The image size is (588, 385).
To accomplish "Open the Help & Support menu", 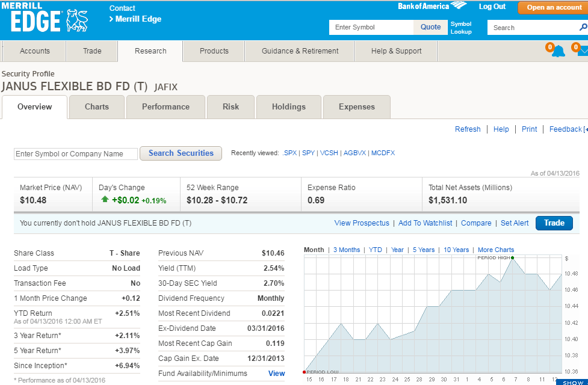I will pyautogui.click(x=395, y=51).
